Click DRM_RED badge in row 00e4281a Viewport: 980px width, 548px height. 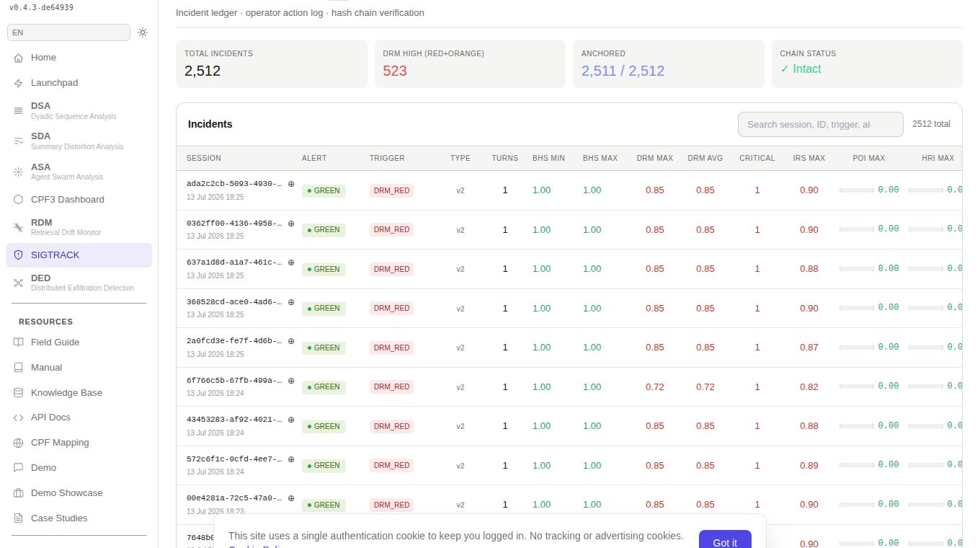[x=391, y=505]
